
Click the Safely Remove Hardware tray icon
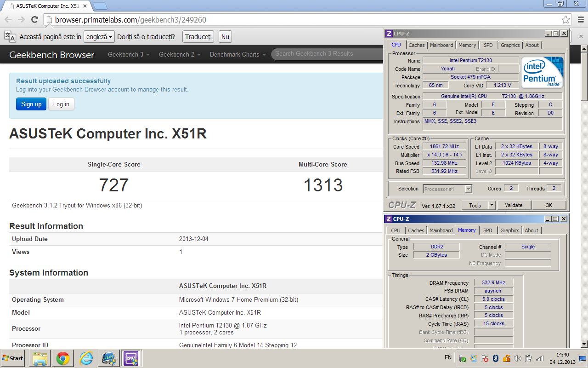[x=463, y=358]
